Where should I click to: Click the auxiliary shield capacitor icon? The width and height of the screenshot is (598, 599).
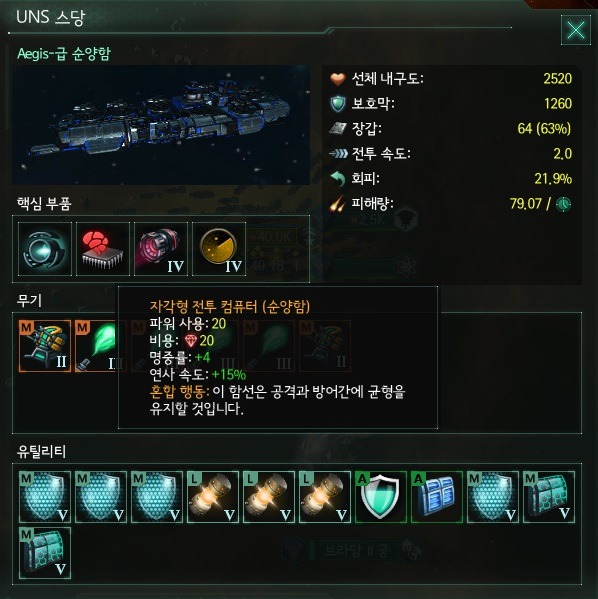point(381,497)
